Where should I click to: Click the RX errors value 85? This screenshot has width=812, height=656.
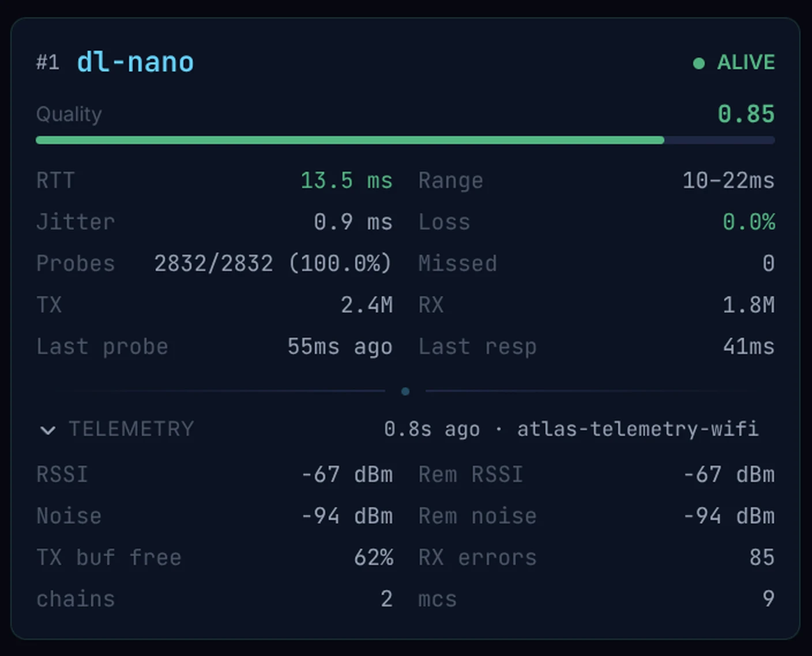pyautogui.click(x=762, y=557)
